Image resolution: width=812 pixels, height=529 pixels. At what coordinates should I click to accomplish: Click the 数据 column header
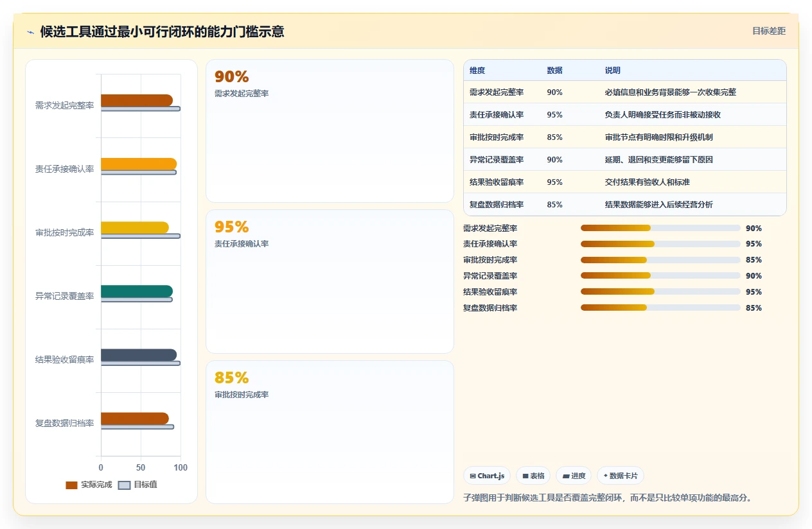click(554, 71)
